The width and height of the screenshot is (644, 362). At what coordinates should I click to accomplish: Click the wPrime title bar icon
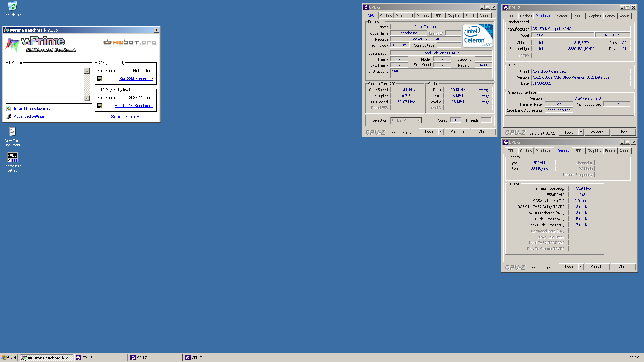click(x=6, y=30)
